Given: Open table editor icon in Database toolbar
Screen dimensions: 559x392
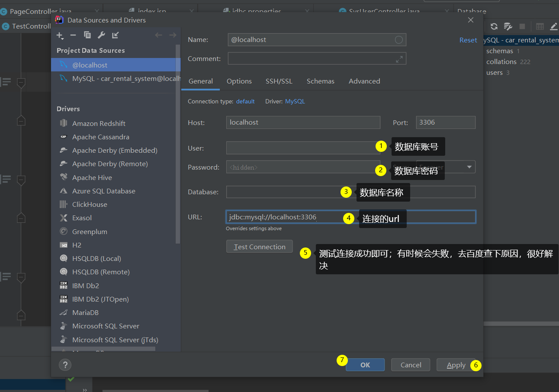Looking at the screenshot, I should 540,26.
